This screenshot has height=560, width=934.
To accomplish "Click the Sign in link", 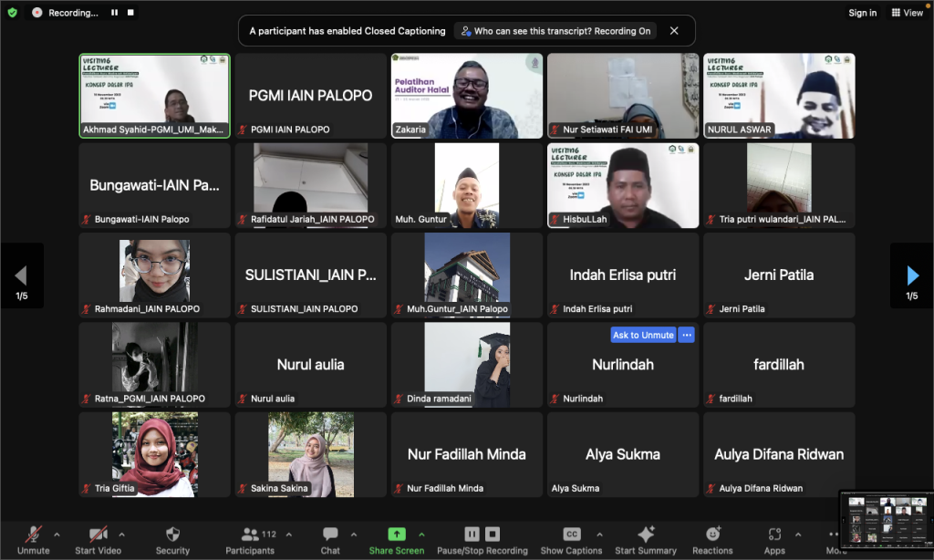I will pyautogui.click(x=862, y=13).
